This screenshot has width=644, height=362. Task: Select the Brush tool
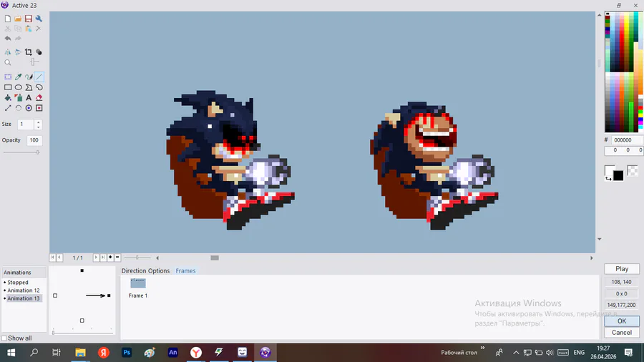(x=29, y=77)
